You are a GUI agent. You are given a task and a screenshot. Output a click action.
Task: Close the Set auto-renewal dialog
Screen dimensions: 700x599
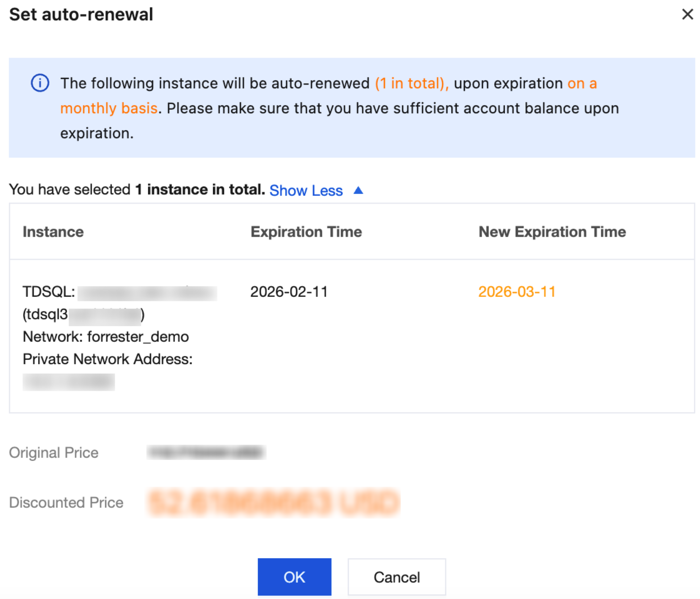687,14
